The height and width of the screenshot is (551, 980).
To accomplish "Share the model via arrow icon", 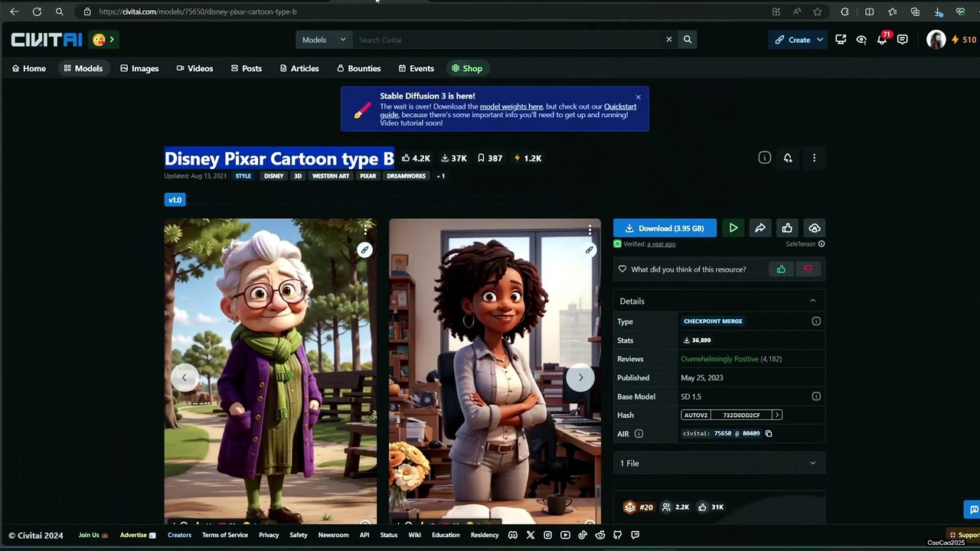I will 760,228.
